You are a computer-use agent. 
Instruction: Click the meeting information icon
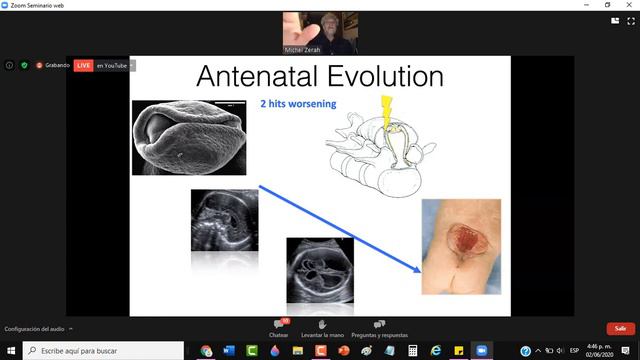[9, 65]
